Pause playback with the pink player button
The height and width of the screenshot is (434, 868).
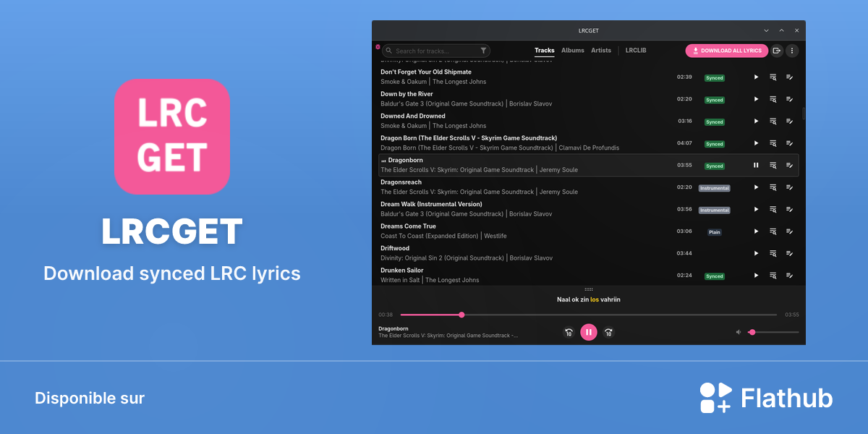click(x=589, y=332)
